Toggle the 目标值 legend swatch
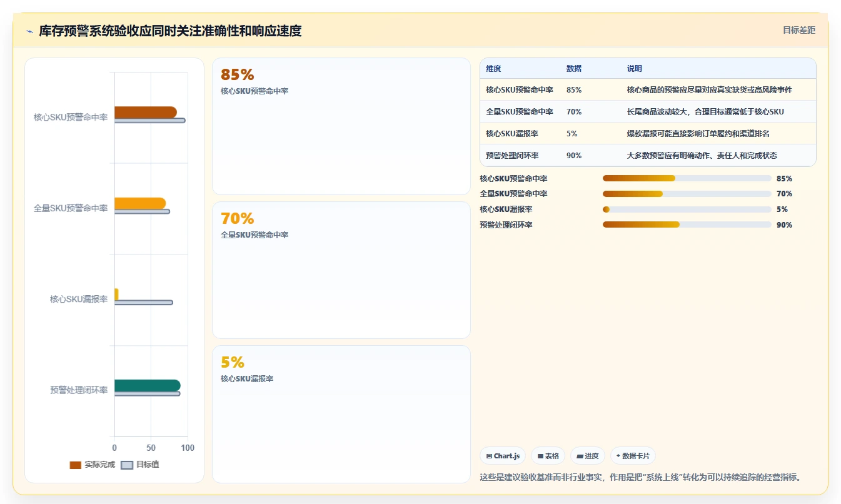 (127, 465)
